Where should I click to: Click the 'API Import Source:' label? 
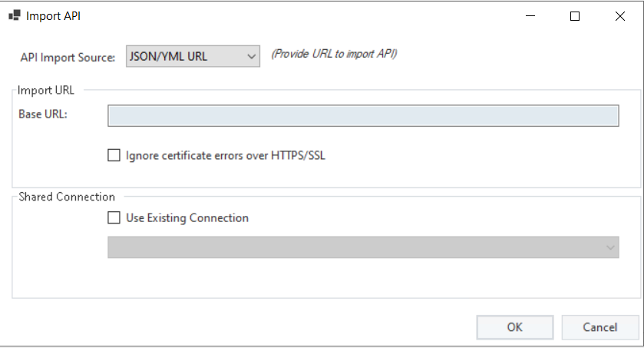(68, 56)
